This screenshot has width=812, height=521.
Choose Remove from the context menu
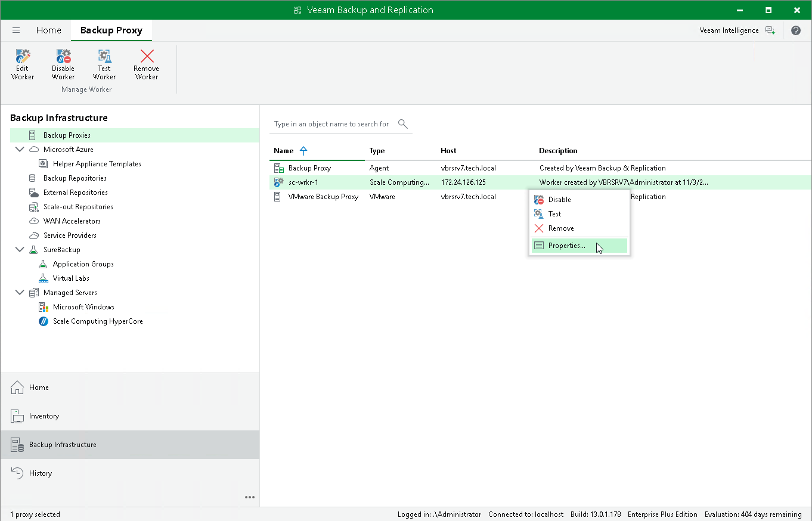point(579,228)
